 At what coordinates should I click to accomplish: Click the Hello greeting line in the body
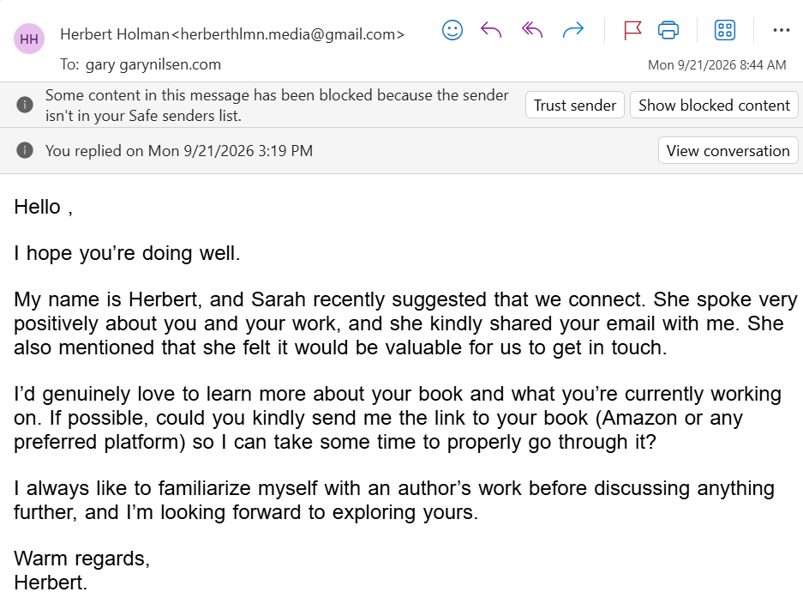tap(44, 207)
